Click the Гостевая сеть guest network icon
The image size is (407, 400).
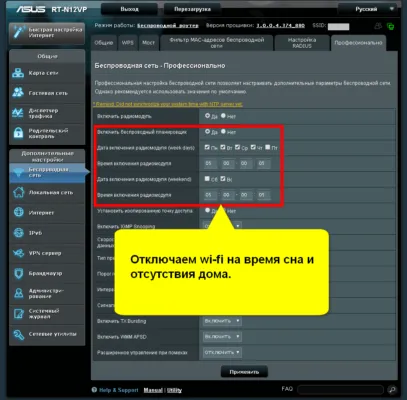(x=18, y=93)
